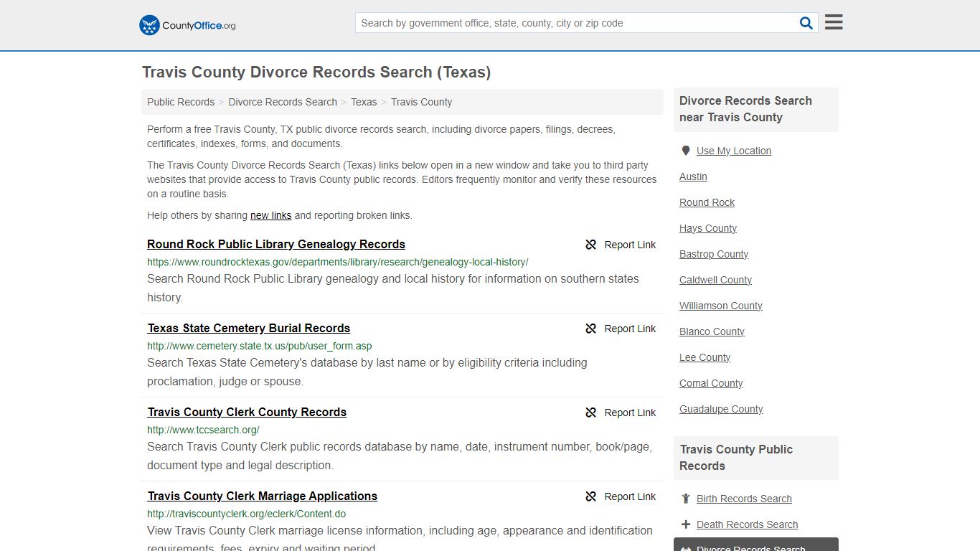Image resolution: width=980 pixels, height=551 pixels.
Task: Visit the roundrocktexas.gov genealogy URL
Action: [x=337, y=262]
